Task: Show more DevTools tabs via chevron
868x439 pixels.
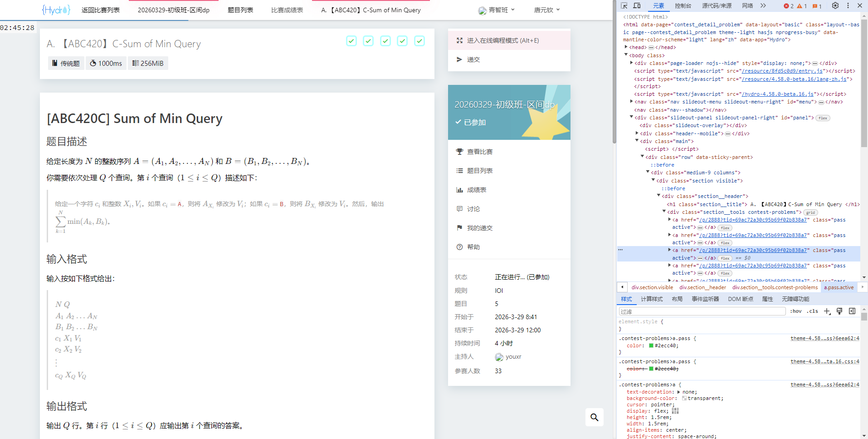Action: (x=763, y=5)
